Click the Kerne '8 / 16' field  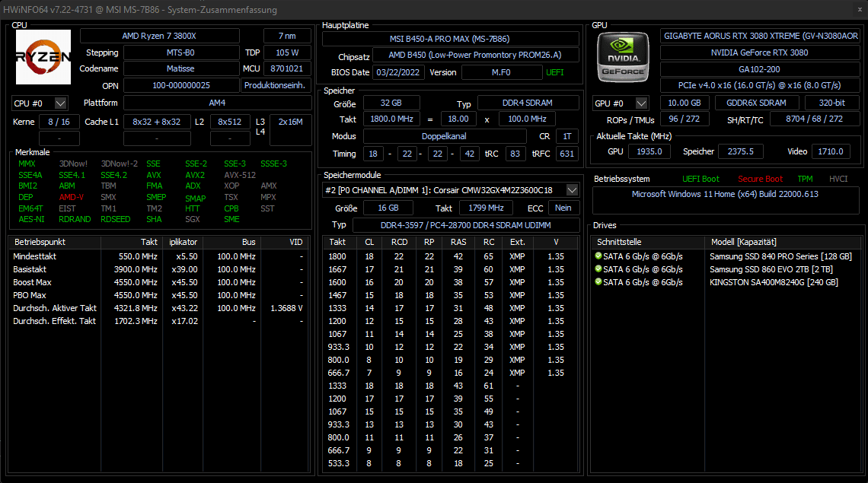pyautogui.click(x=59, y=122)
